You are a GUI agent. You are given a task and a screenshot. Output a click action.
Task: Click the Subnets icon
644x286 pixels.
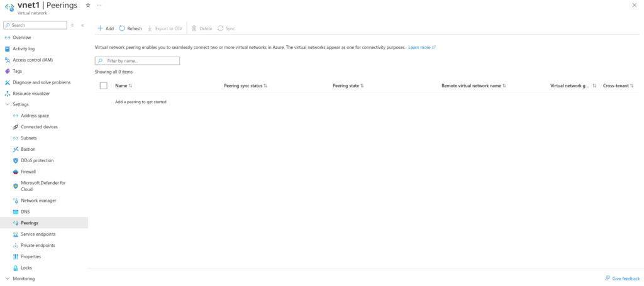pyautogui.click(x=16, y=138)
